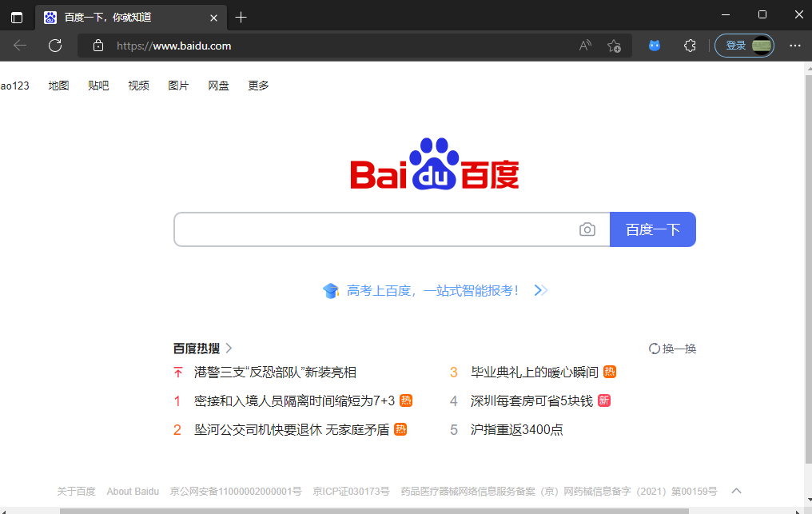Open 沪指重返3400点 story
The height and width of the screenshot is (514, 812).
tap(517, 429)
